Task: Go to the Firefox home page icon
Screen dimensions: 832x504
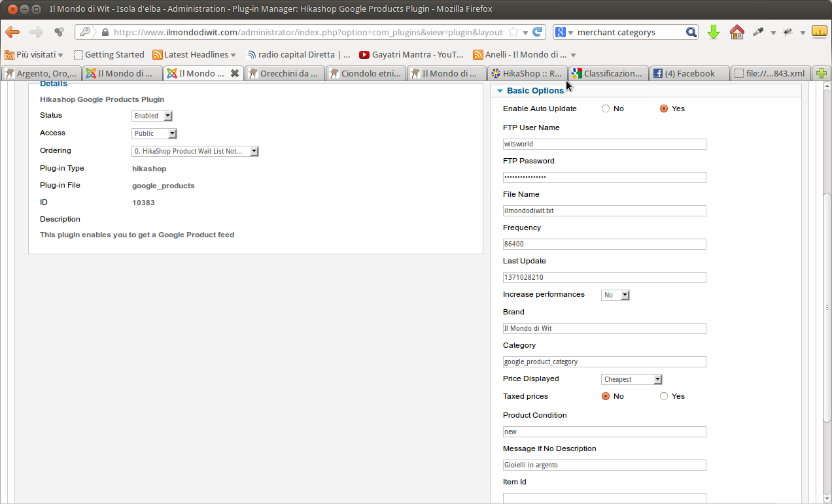Action: coord(737,32)
